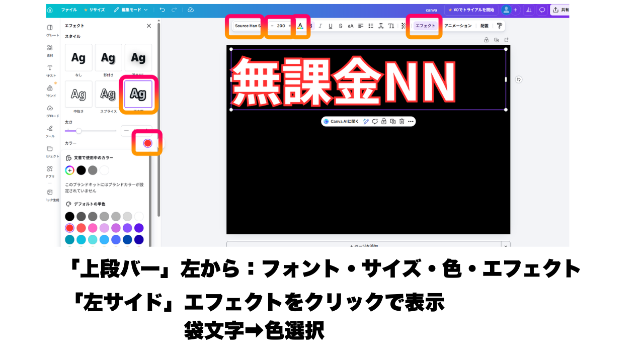Open the comments icon
The image size is (644, 362).
pyautogui.click(x=542, y=10)
